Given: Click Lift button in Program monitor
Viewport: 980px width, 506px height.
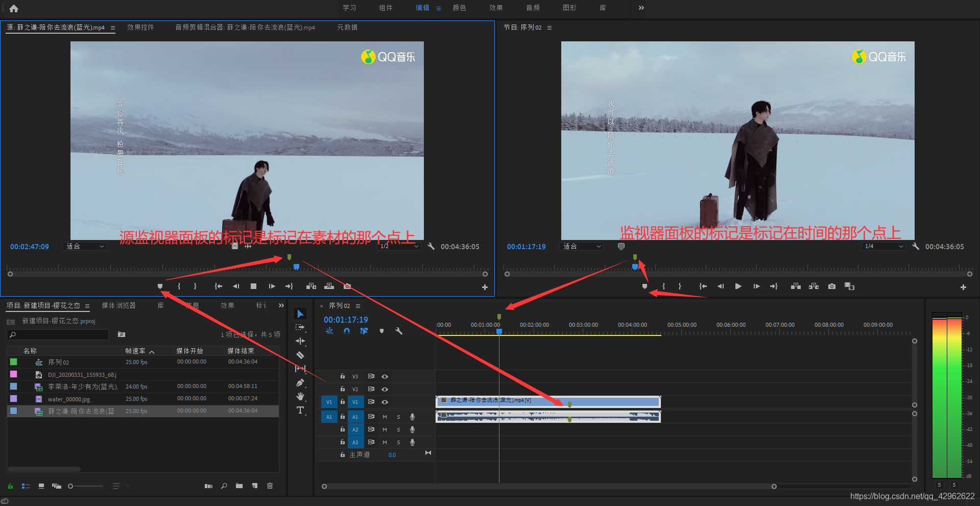Looking at the screenshot, I should coord(796,286).
